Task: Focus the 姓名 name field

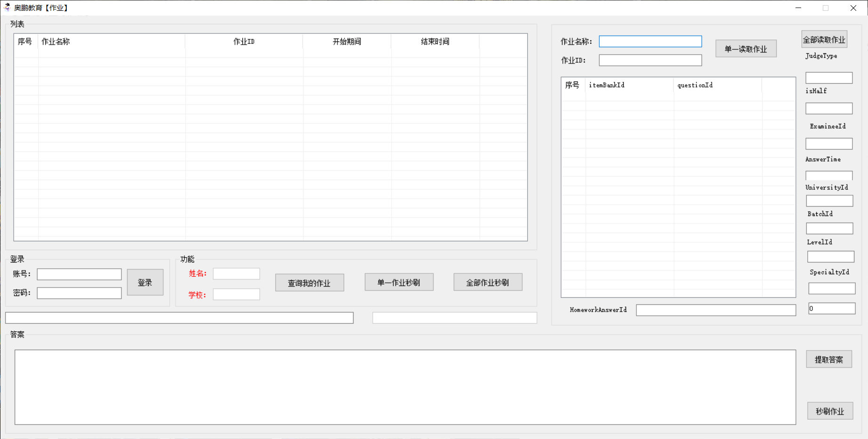Action: point(236,274)
